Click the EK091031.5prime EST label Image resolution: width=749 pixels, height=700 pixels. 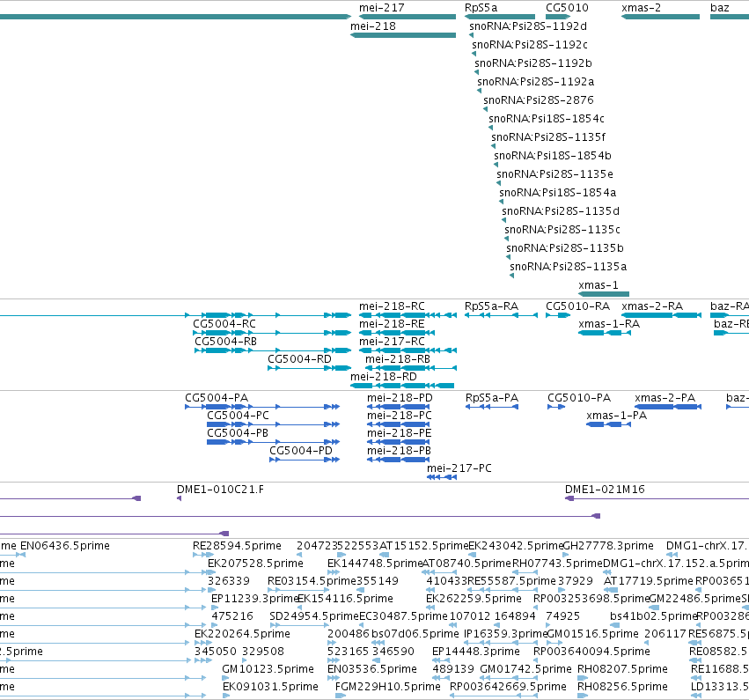[270, 687]
